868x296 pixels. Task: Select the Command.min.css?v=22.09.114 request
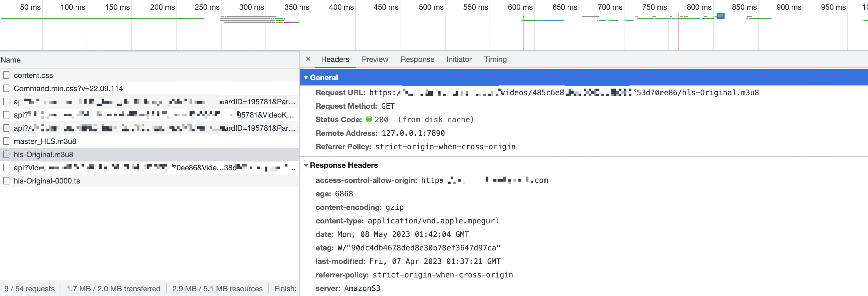click(149, 88)
